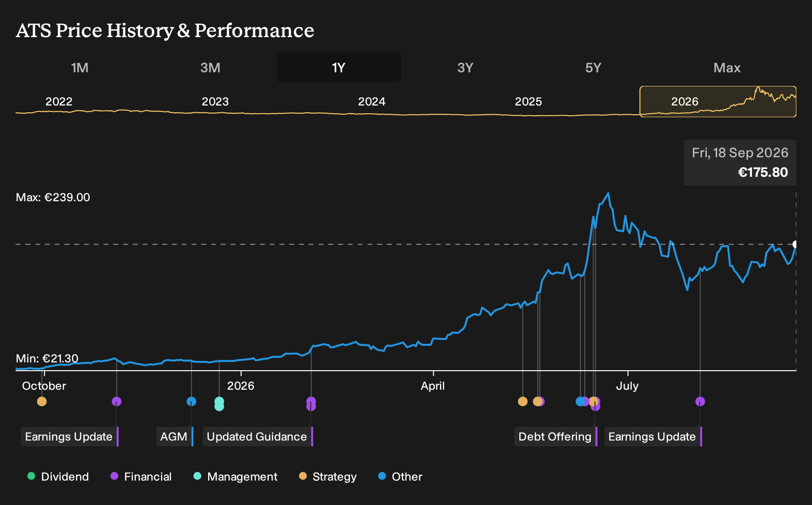Select lone orange marker after April
Image resolution: width=812 pixels, height=505 pixels.
[x=523, y=401]
